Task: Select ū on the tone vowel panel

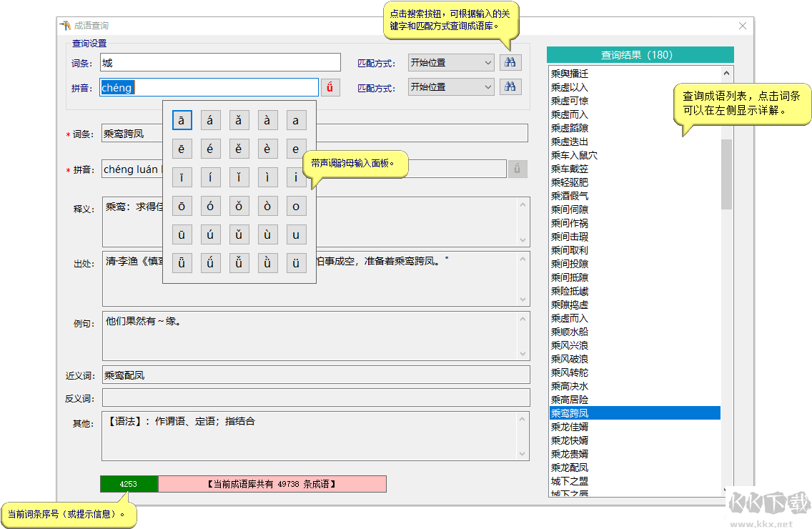Action: point(182,234)
